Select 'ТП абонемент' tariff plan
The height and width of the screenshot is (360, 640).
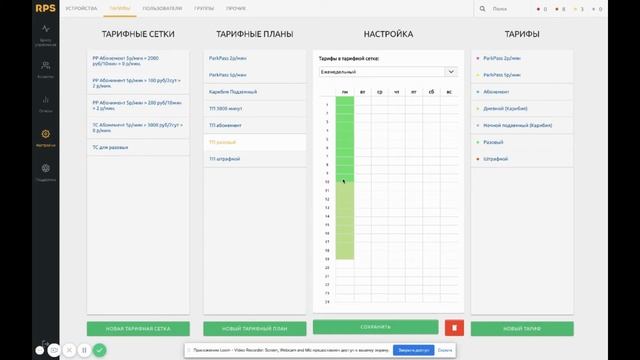click(255, 125)
